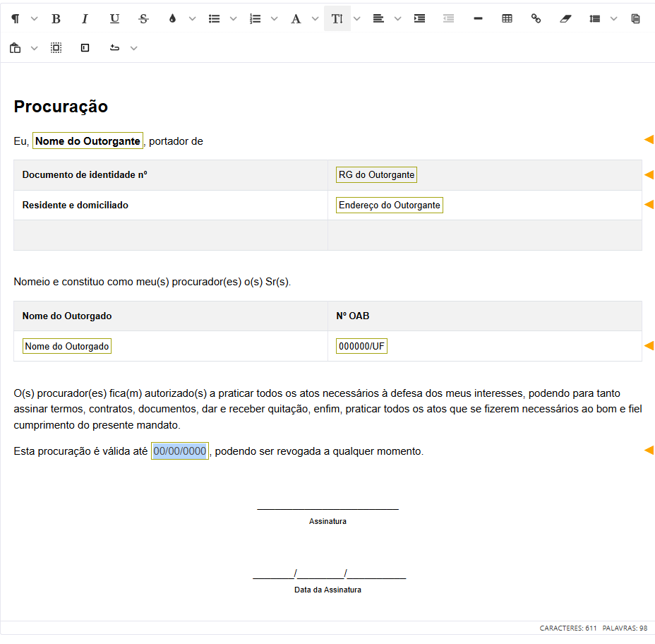Select the RG do Outorgante placeholder
Screen dimensions: 655x644
point(376,174)
